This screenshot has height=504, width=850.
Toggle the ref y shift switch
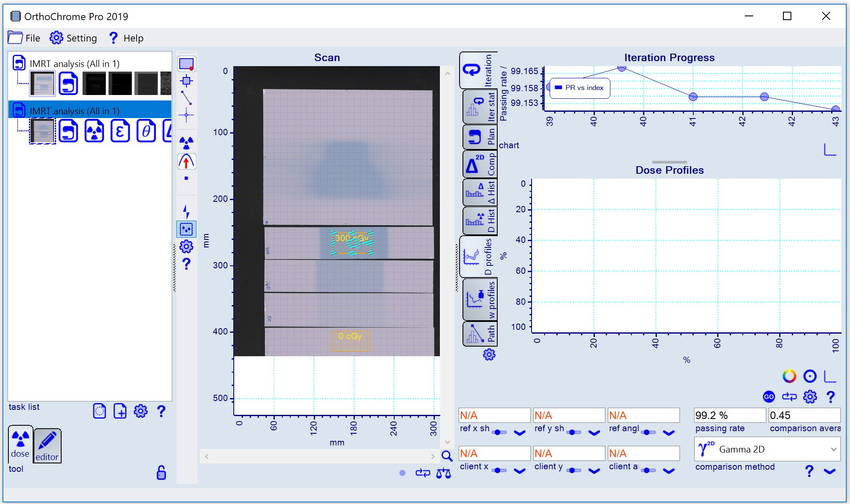pyautogui.click(x=574, y=432)
